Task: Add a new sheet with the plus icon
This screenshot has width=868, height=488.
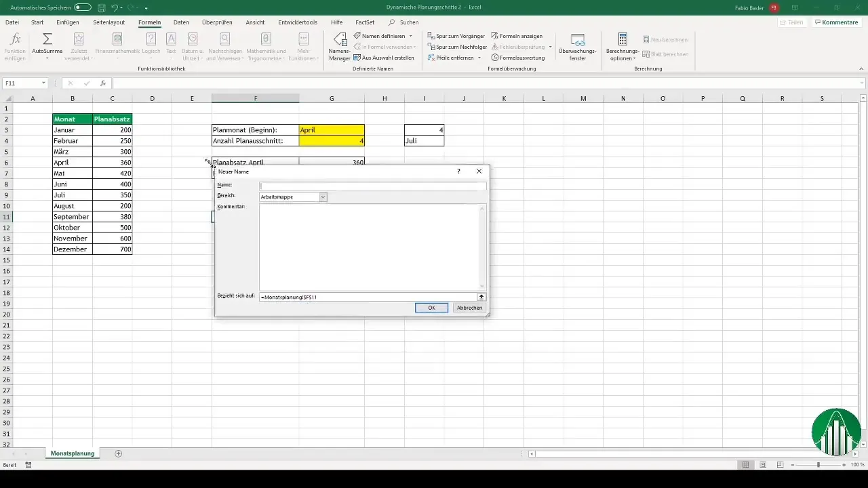Action: tap(119, 453)
